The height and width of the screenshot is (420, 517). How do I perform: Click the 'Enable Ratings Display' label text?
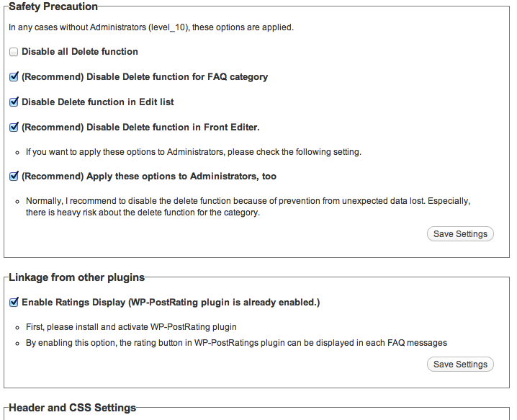pos(171,303)
